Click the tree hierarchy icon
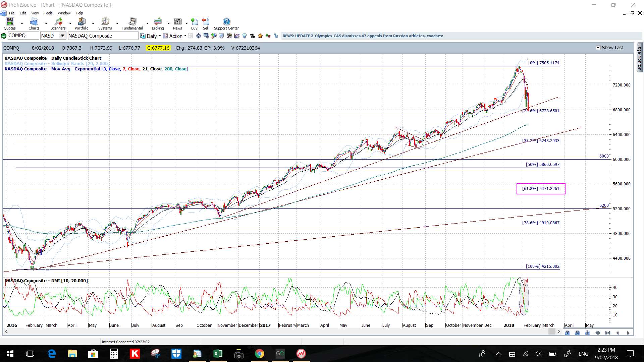Image resolution: width=644 pixels, height=362 pixels. point(276,36)
